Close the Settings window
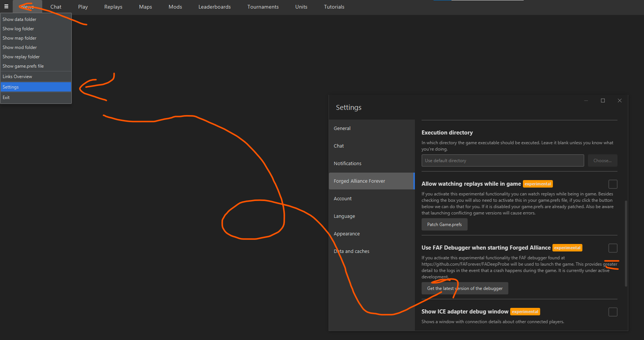This screenshot has height=340, width=644. [620, 101]
